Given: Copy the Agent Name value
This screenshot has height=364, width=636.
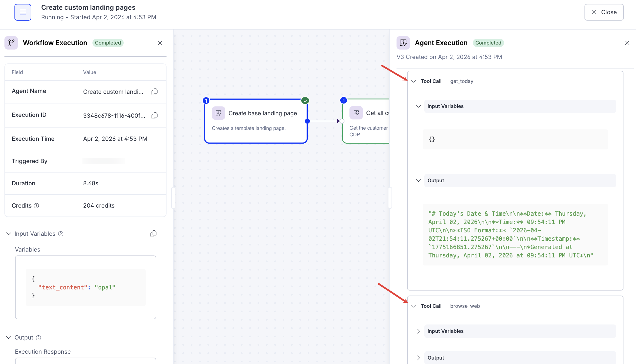Looking at the screenshot, I should point(154,92).
